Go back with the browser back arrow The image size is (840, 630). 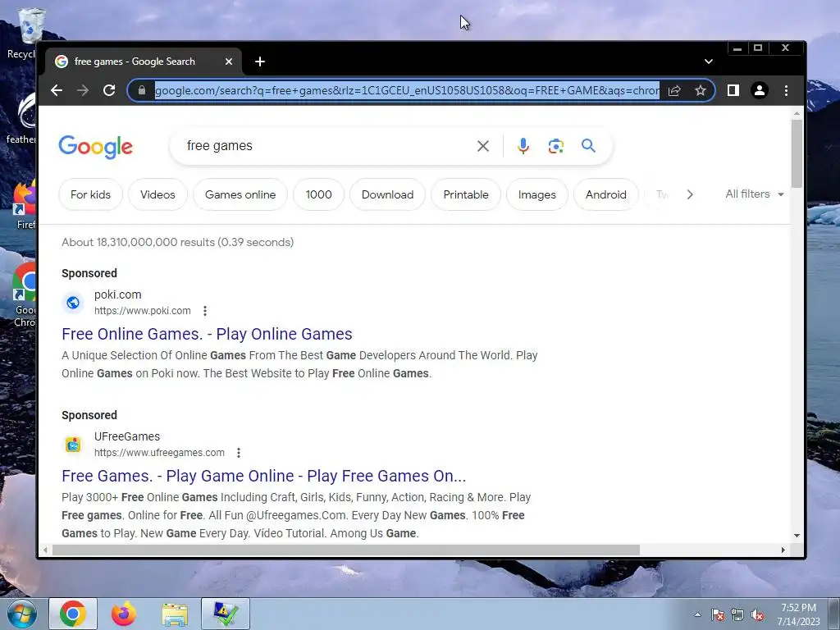[57, 90]
